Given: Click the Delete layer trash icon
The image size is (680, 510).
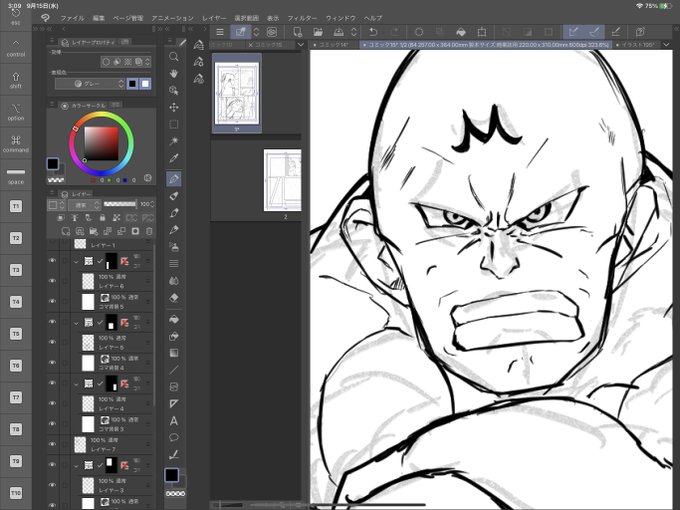Looking at the screenshot, I should pos(149,231).
